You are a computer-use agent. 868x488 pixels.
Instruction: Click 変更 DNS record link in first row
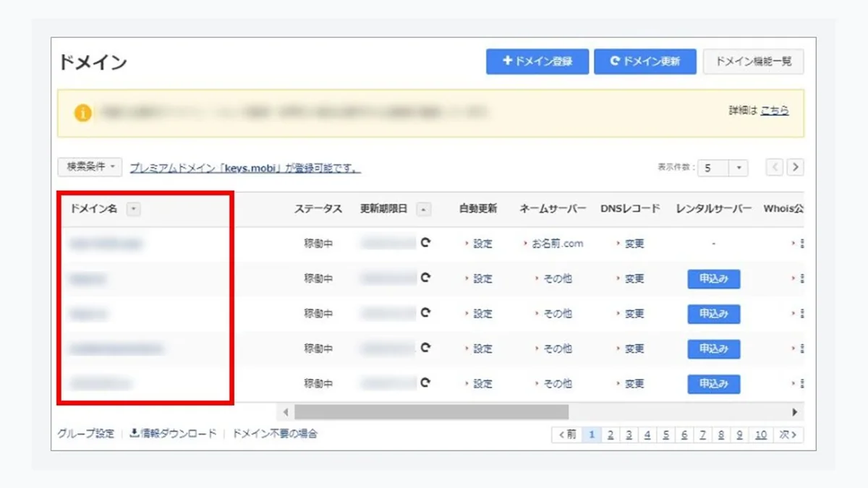click(x=634, y=244)
